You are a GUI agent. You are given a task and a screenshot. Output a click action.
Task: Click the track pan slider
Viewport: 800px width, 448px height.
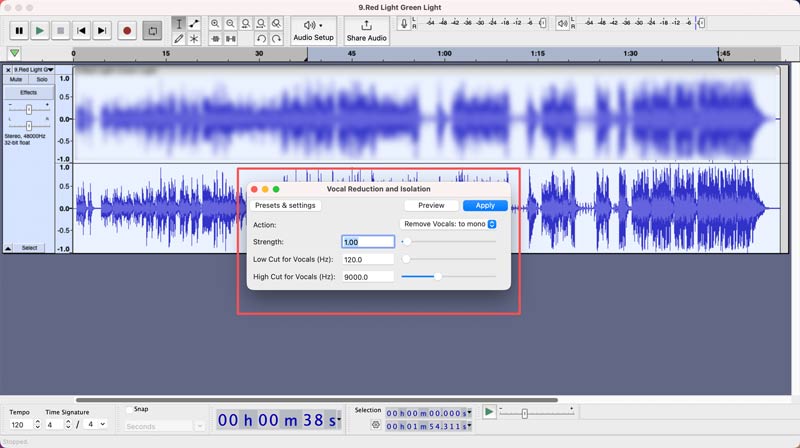click(29, 126)
